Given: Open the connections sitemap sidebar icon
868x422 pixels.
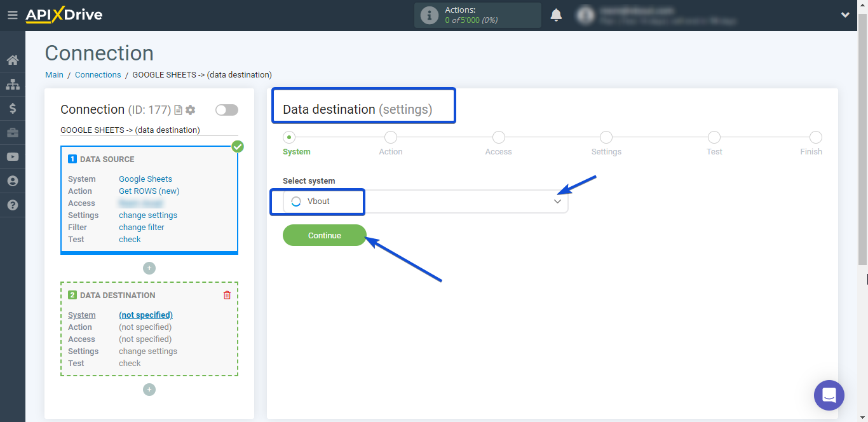Looking at the screenshot, I should (x=13, y=85).
